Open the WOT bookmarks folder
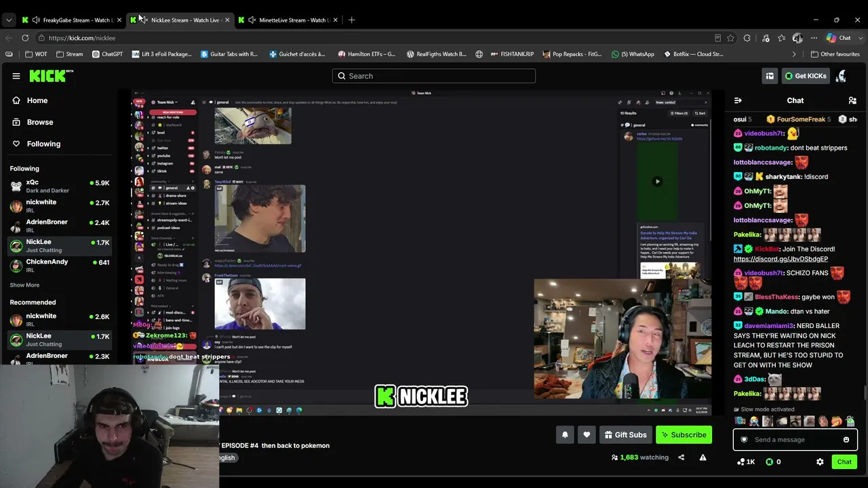 [x=36, y=54]
